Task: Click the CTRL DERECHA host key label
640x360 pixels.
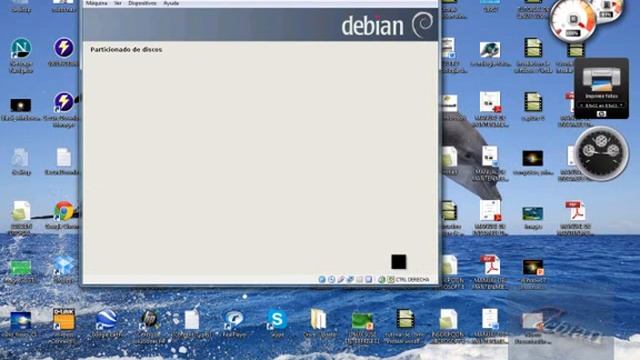Action: click(x=412, y=280)
